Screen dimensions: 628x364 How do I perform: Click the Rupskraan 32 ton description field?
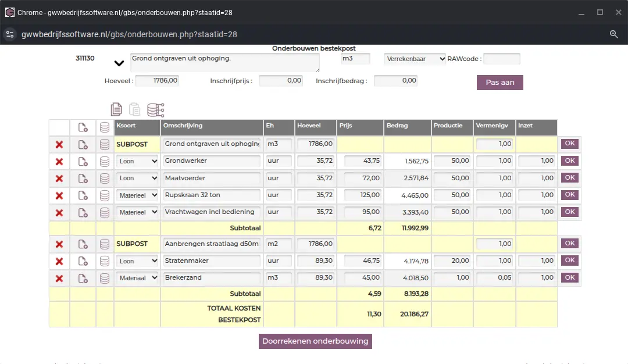(212, 195)
